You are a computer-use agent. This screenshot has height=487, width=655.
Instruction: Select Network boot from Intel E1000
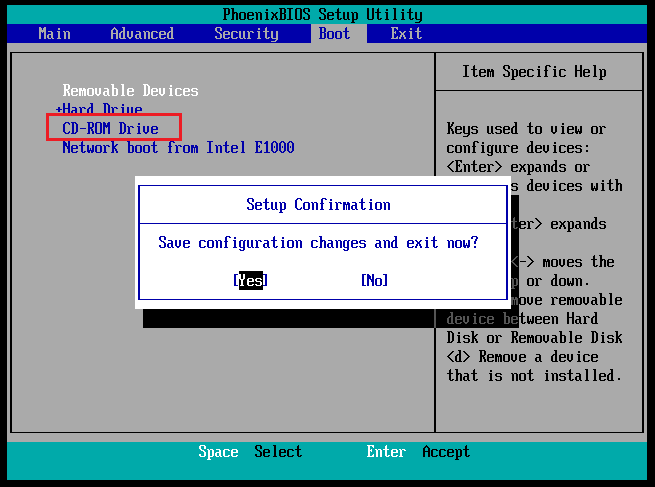178,147
